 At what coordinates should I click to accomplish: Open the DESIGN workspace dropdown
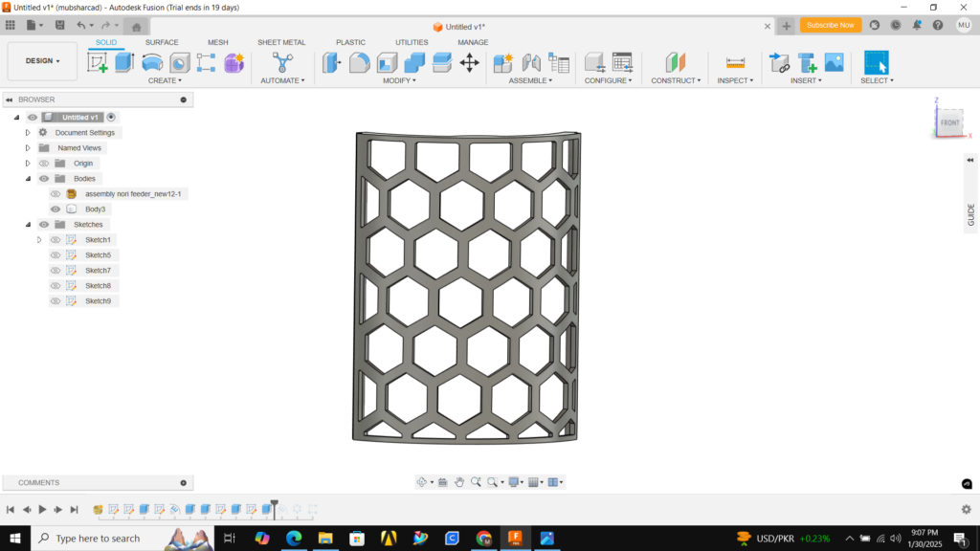pyautogui.click(x=42, y=61)
